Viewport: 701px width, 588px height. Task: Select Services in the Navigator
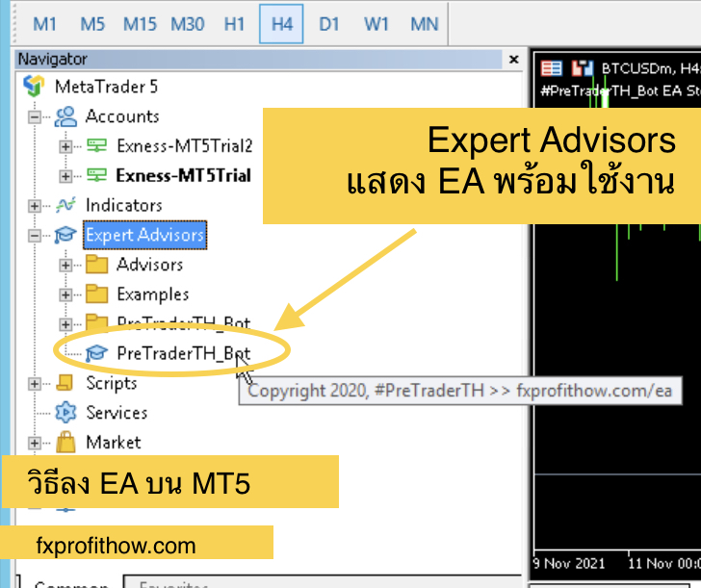point(117,413)
